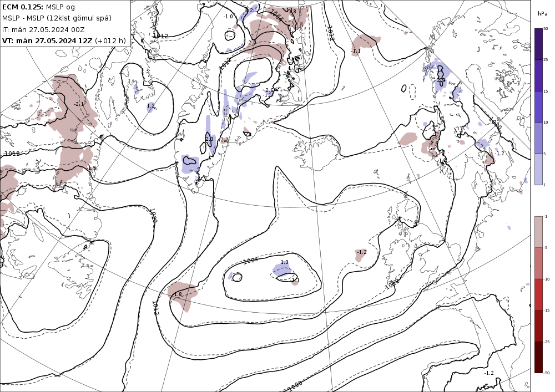
Task: Click the '1.2' value inside the closed contour
Action: click(151, 106)
